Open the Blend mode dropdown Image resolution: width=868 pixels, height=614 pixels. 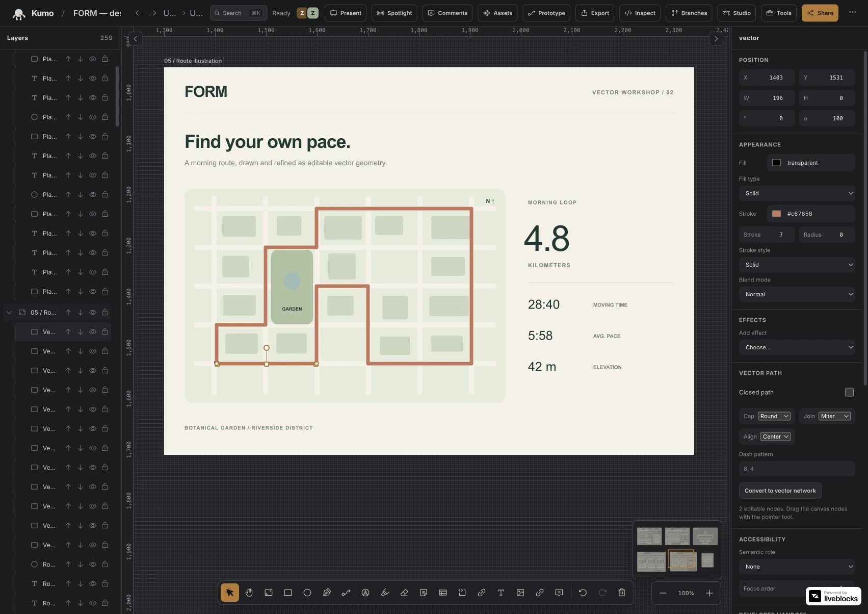click(x=797, y=294)
